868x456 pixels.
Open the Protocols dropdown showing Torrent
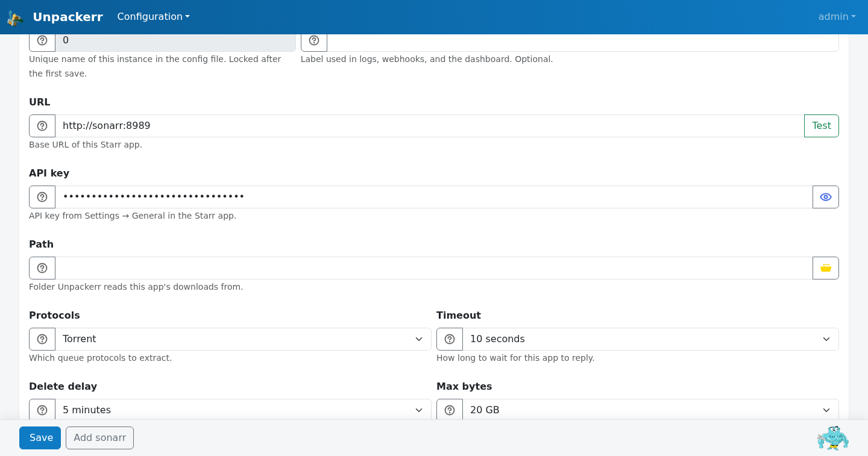click(243, 339)
